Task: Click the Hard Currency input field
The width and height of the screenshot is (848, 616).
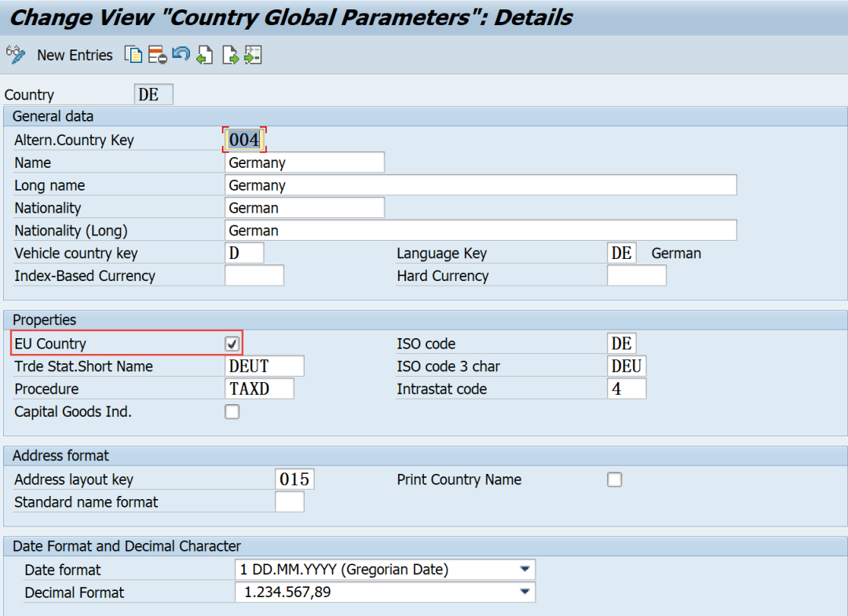Action: tap(637, 275)
